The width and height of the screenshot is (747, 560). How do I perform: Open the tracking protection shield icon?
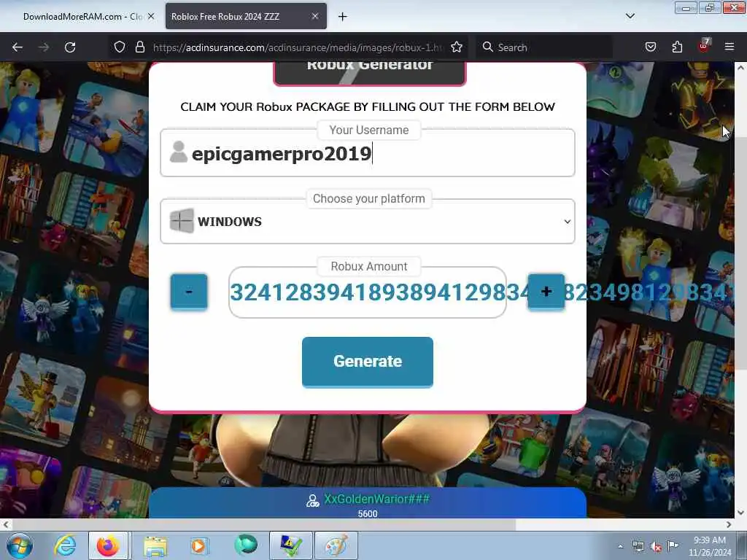[x=120, y=47]
